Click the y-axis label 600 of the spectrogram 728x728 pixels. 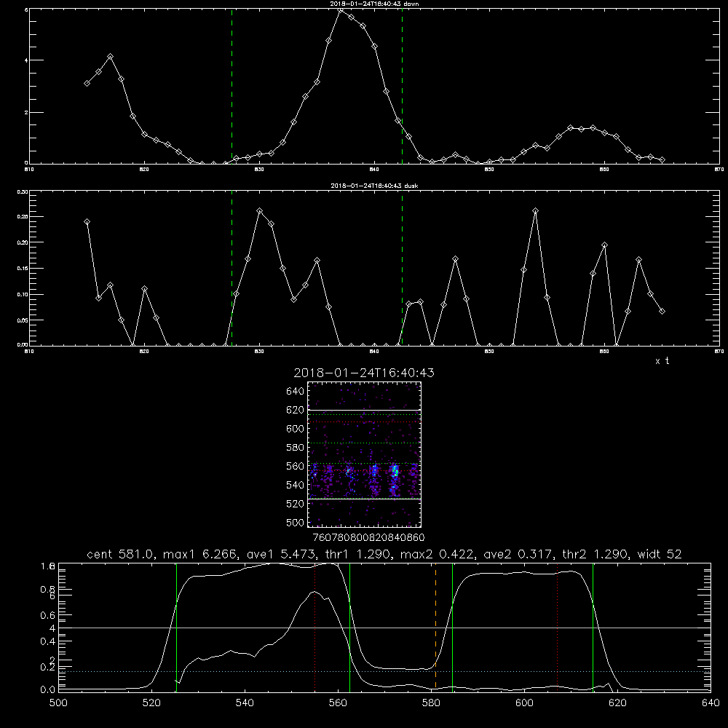[296, 429]
